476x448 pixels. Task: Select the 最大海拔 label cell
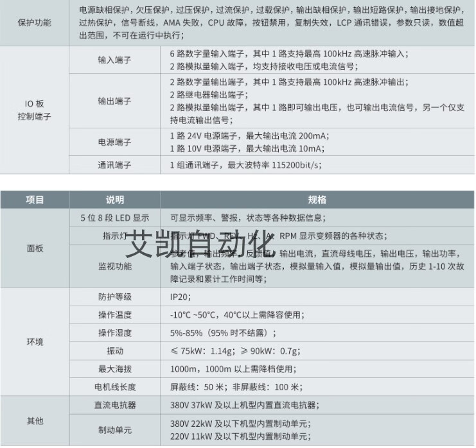[x=114, y=369]
